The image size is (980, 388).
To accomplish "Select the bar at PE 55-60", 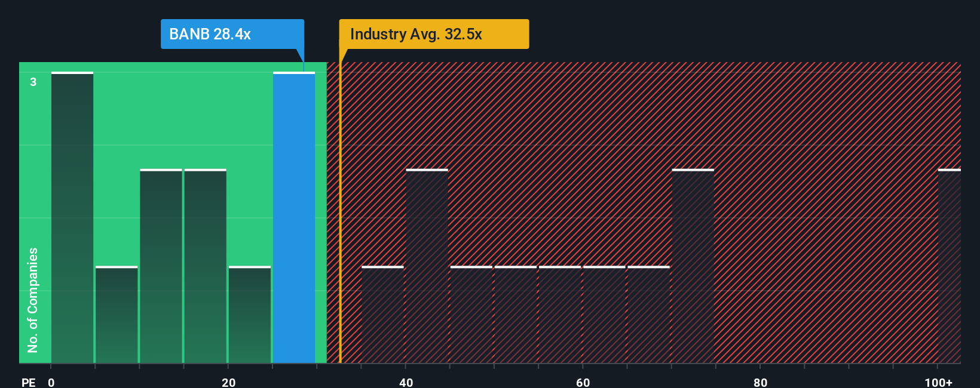I will point(560,315).
